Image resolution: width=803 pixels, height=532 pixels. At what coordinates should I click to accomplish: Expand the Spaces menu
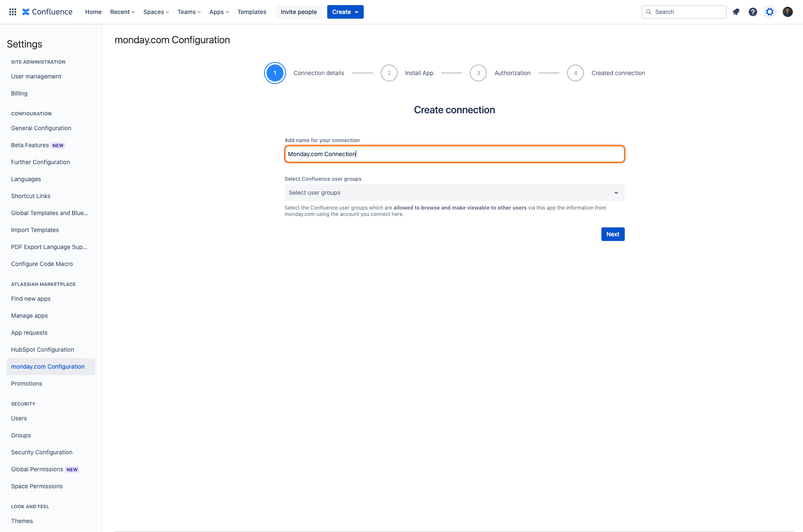(156, 12)
